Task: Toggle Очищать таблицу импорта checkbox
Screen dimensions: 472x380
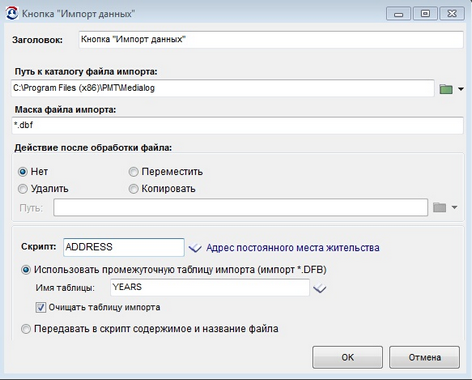Action: 41,307
